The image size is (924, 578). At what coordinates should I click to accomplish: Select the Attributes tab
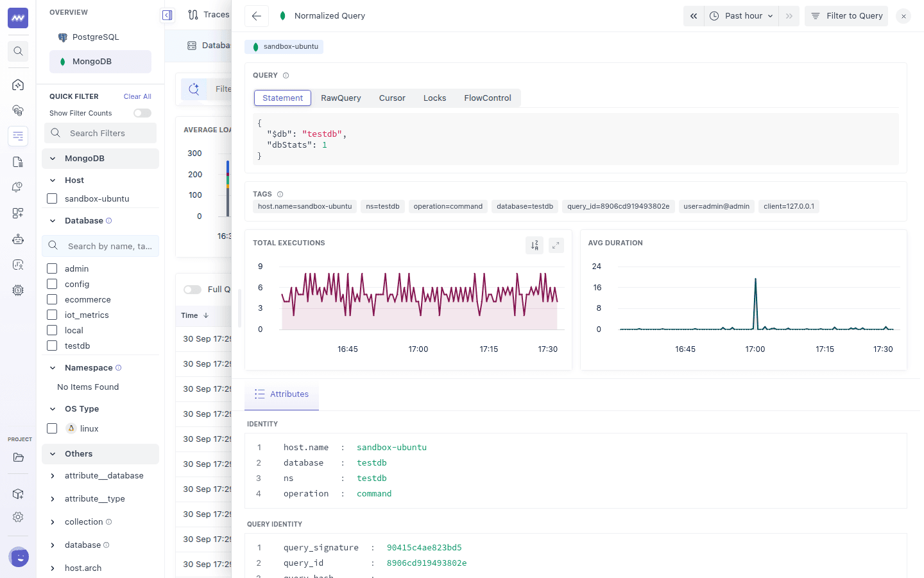pyautogui.click(x=282, y=394)
